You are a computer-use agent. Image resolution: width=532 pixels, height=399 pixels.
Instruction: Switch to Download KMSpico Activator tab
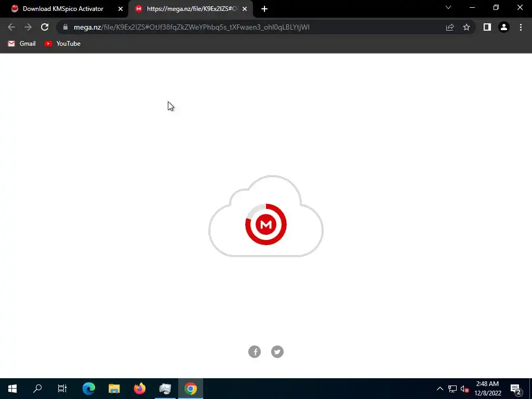tap(63, 9)
